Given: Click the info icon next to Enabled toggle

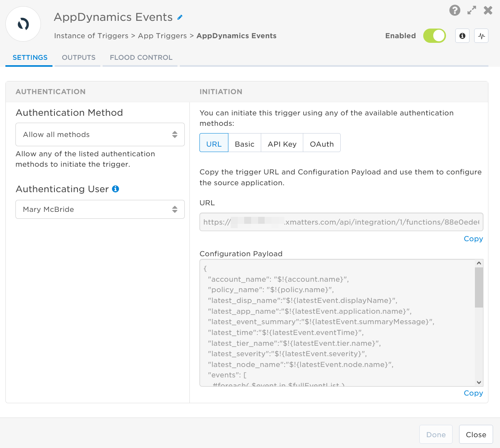Looking at the screenshot, I should (462, 36).
